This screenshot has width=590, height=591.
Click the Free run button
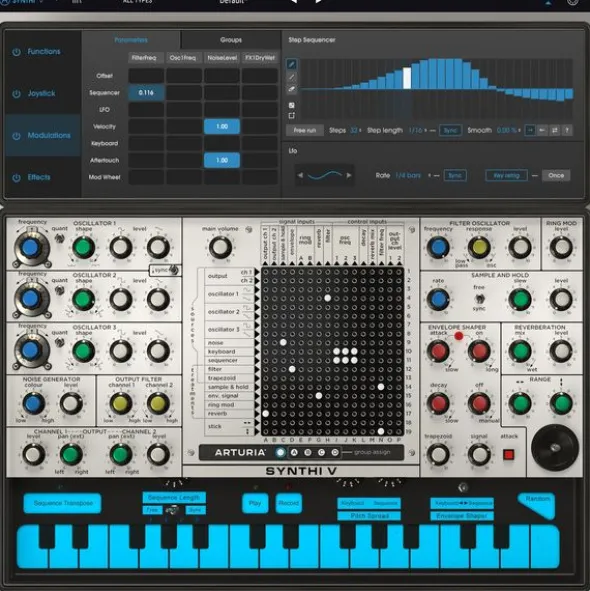(x=305, y=130)
